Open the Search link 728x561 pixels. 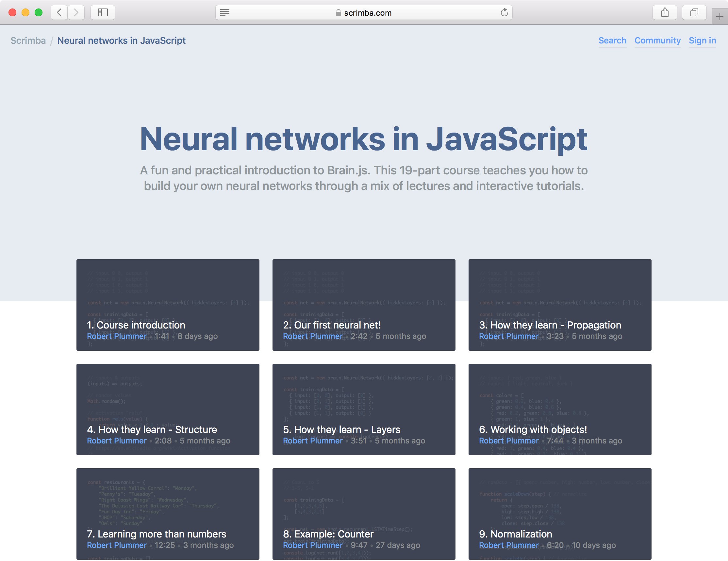(x=612, y=40)
